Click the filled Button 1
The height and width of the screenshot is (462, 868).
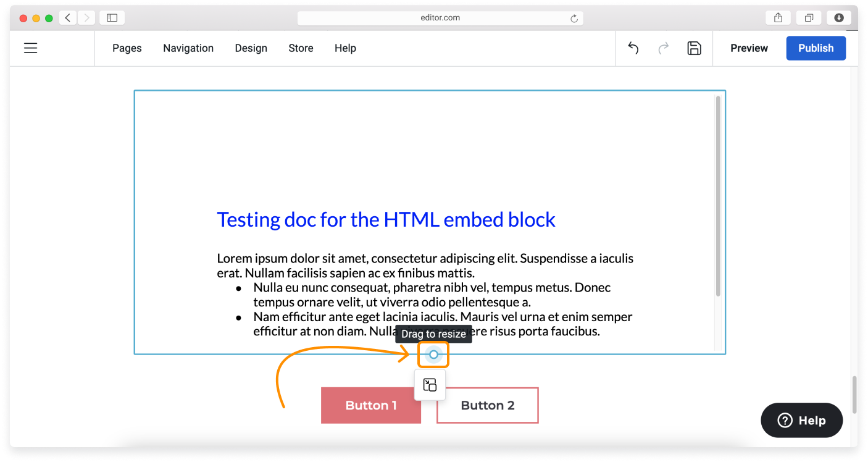point(370,406)
